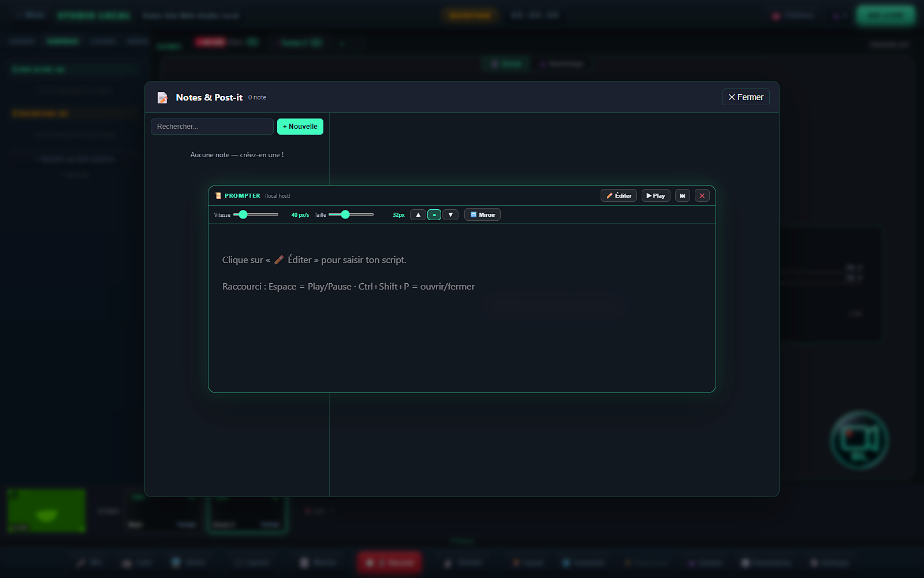Open the prompter script editor via Éditer
The height and width of the screenshot is (578, 924).
coord(619,196)
